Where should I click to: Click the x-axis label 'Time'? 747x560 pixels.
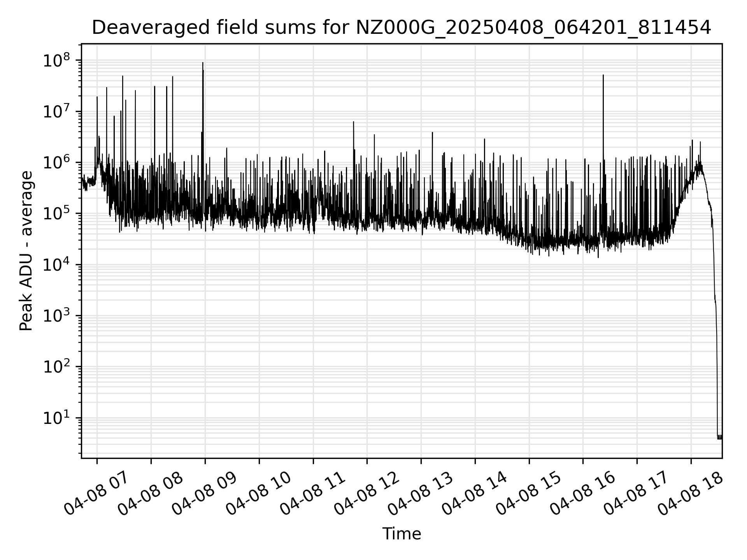click(402, 534)
